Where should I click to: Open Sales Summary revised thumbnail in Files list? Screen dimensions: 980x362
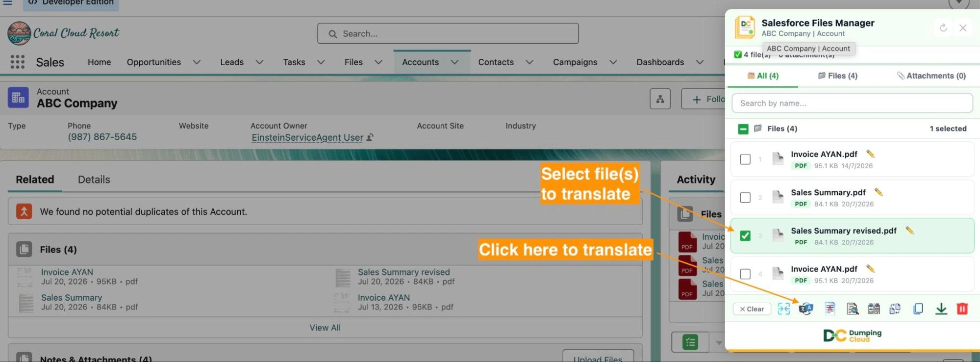click(x=343, y=277)
